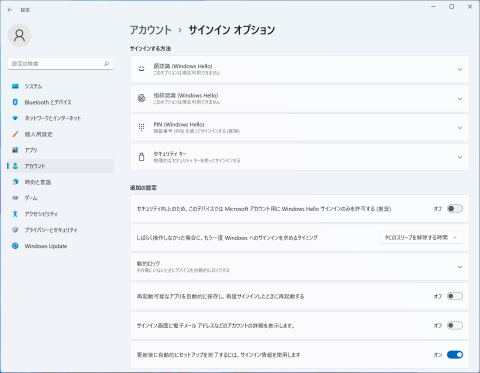Click the fingerprint recognition icon

(142, 98)
